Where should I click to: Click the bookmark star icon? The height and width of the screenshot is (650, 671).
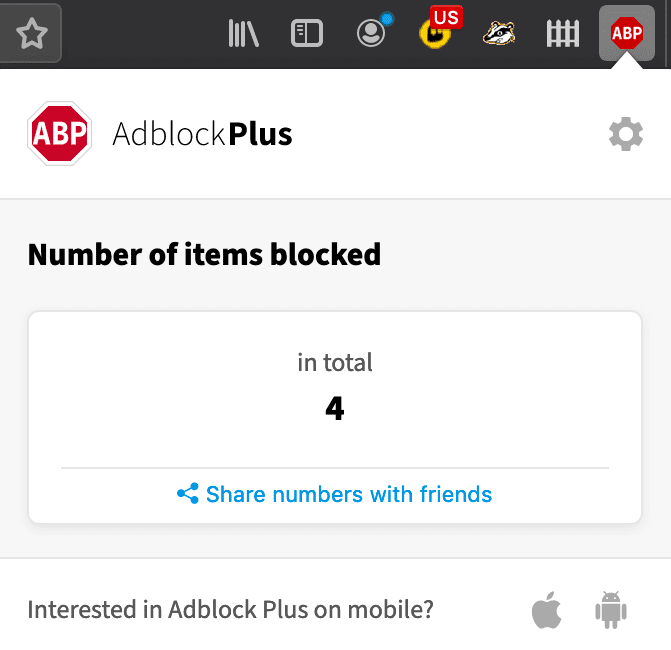click(32, 34)
